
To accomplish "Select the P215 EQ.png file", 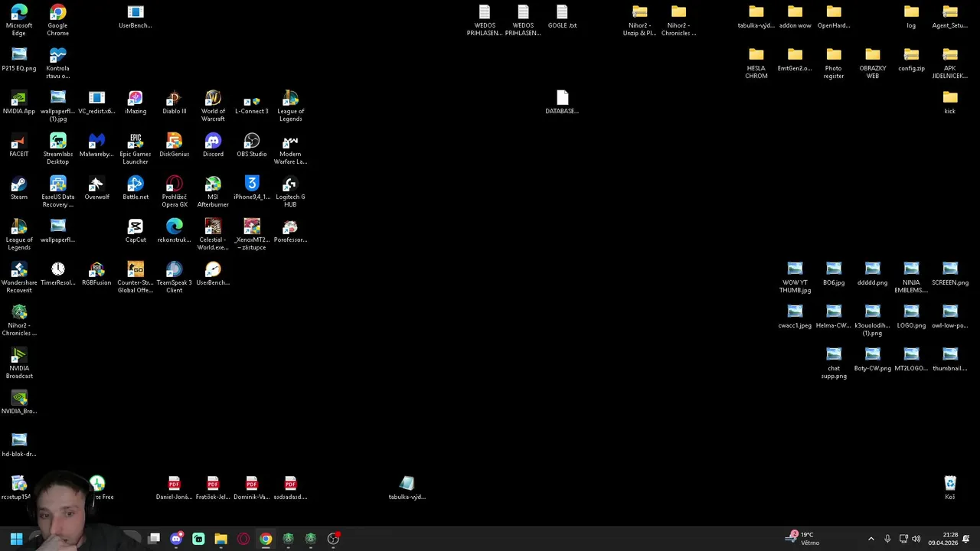I will click(19, 60).
